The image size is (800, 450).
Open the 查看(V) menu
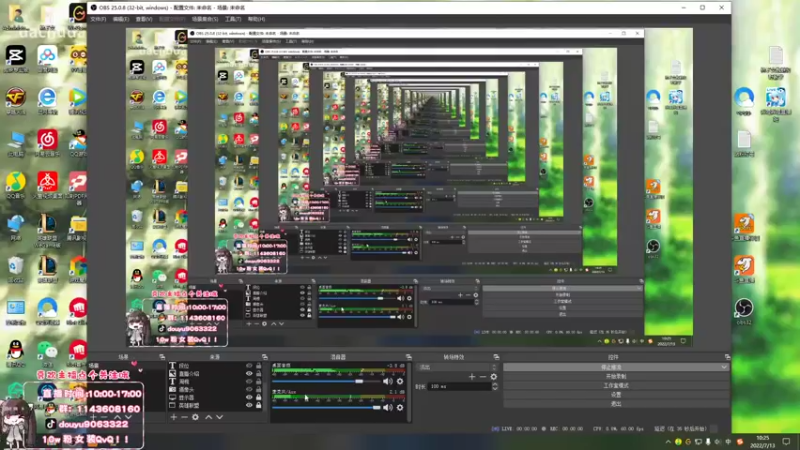pyautogui.click(x=144, y=19)
